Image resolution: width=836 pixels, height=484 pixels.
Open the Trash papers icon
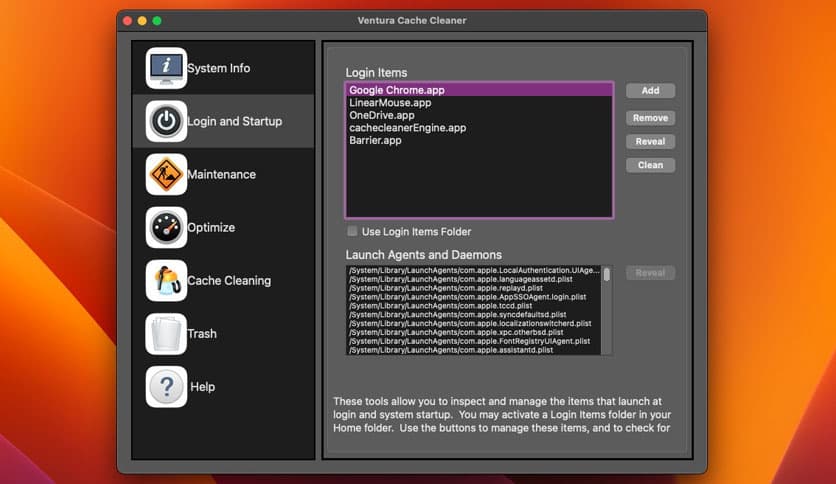[x=166, y=334]
